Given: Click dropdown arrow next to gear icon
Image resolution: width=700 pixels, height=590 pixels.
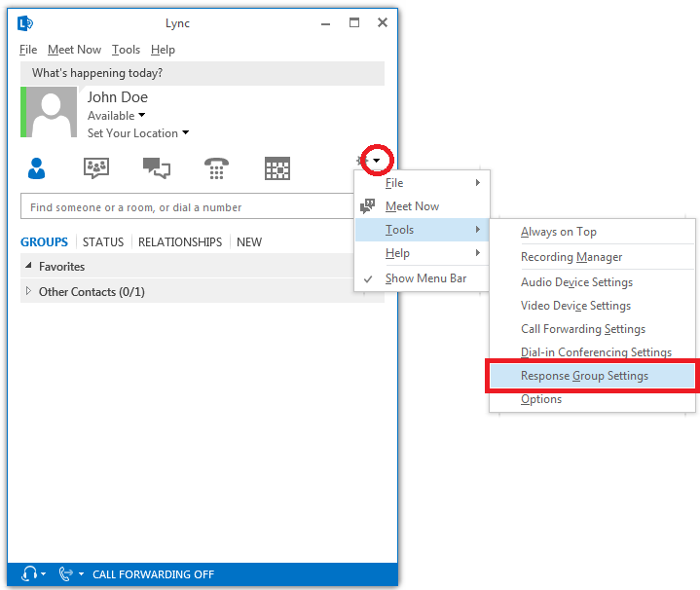Looking at the screenshot, I should click(377, 161).
